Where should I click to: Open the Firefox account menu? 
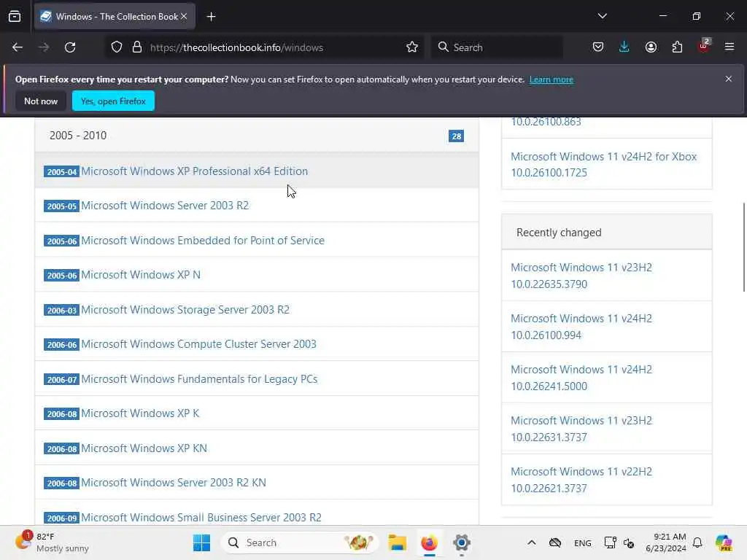click(651, 47)
